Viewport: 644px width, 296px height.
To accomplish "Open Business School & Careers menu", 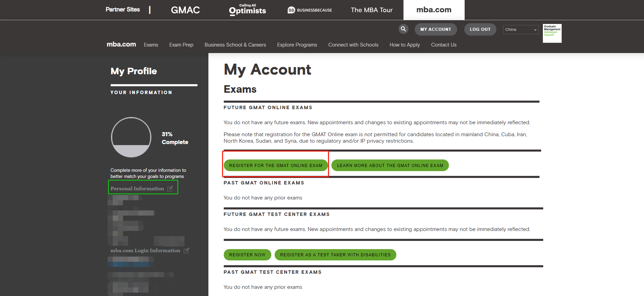I will (235, 45).
